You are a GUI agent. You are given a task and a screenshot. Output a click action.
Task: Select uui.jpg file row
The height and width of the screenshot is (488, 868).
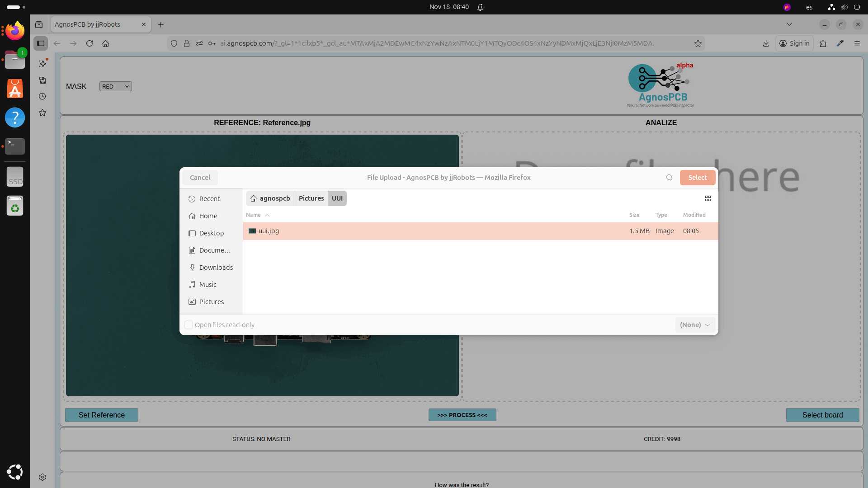pos(269,231)
